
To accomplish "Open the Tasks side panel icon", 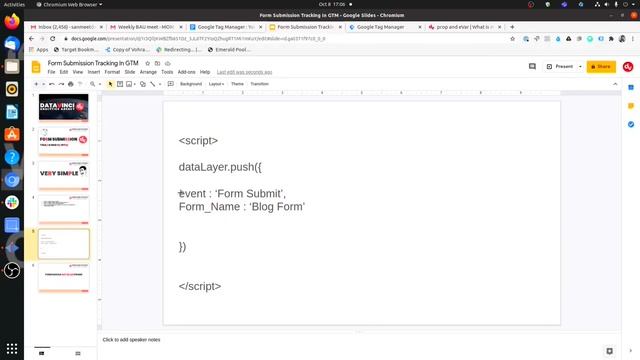I will 631,124.
